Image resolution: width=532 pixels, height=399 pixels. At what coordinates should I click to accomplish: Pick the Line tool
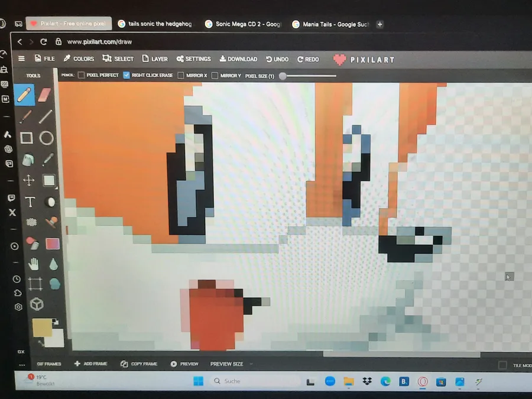46,116
